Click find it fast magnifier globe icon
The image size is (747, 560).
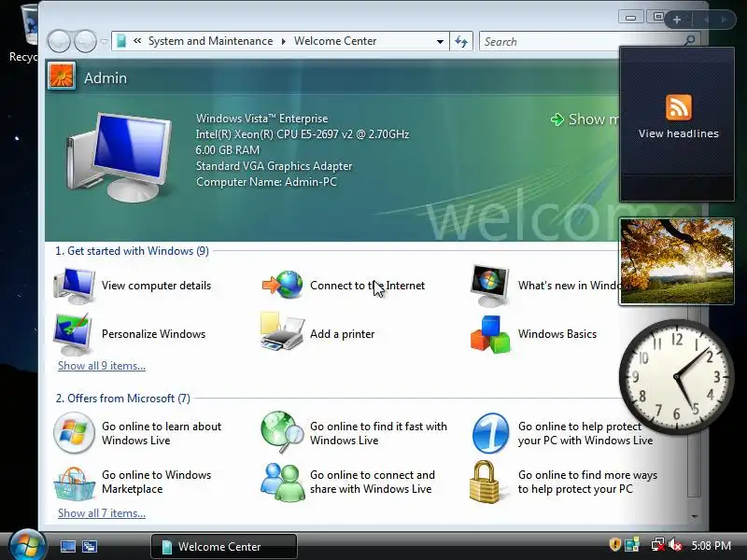tap(283, 432)
